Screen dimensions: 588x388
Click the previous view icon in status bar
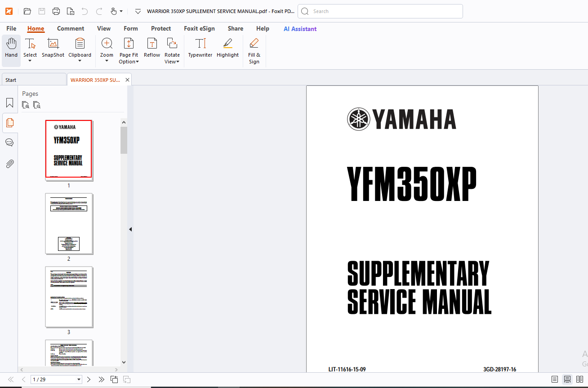click(x=114, y=379)
